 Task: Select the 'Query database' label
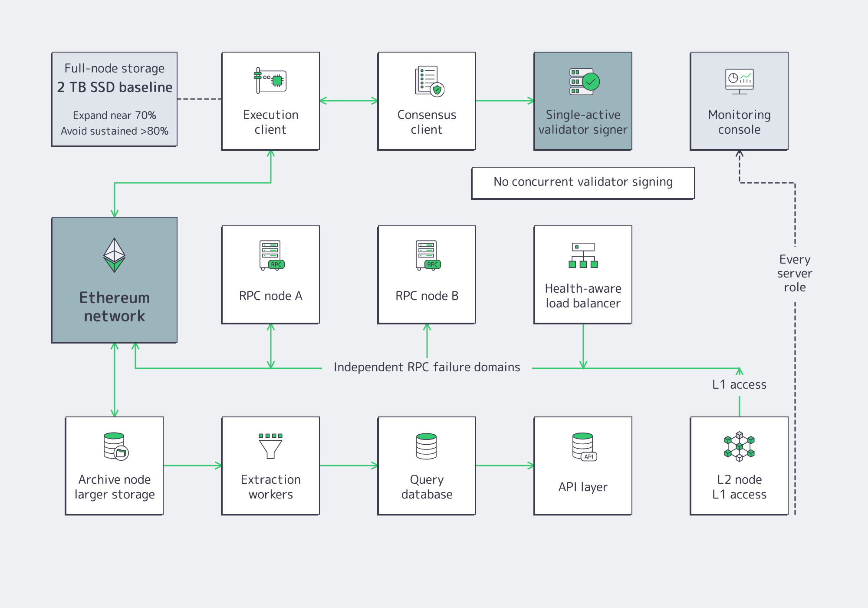tap(427, 487)
